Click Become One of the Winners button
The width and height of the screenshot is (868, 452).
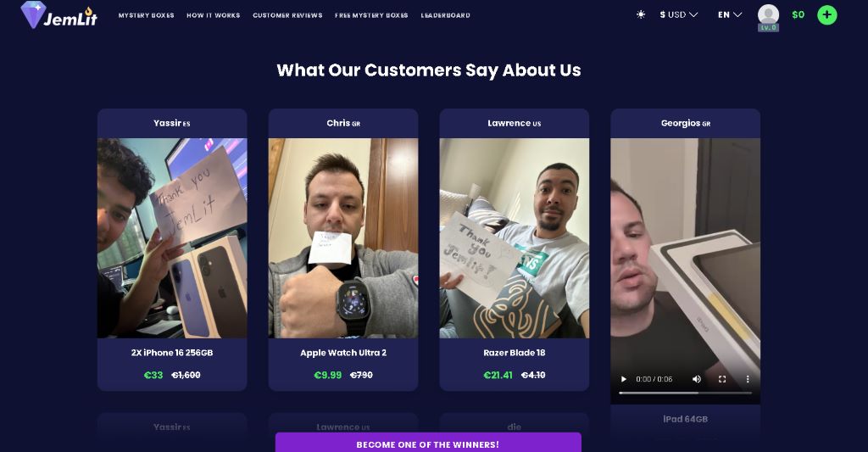(x=428, y=444)
